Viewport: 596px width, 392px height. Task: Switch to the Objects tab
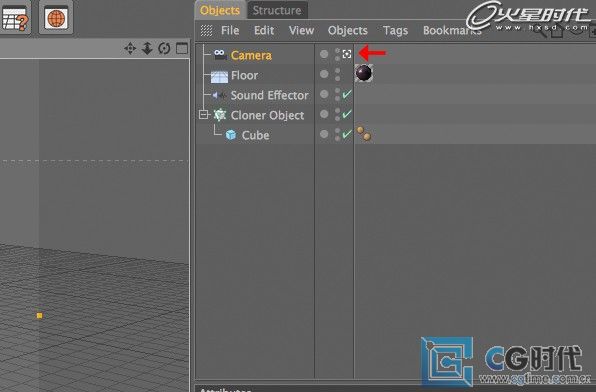[x=220, y=10]
